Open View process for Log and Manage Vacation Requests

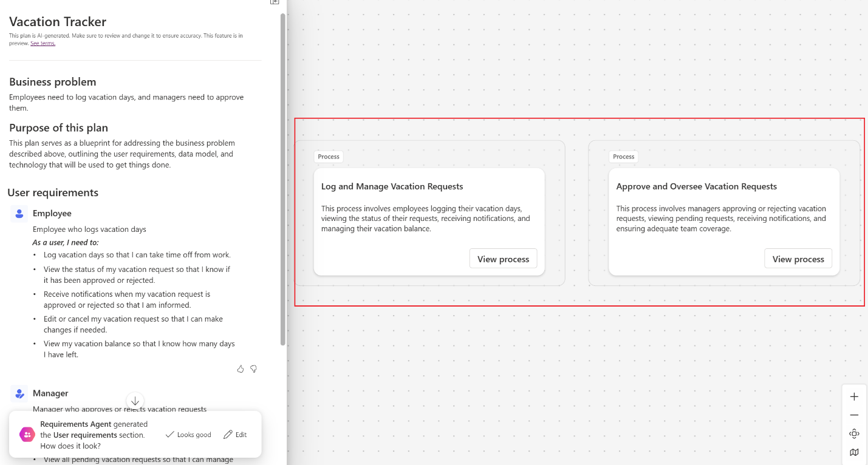(503, 259)
